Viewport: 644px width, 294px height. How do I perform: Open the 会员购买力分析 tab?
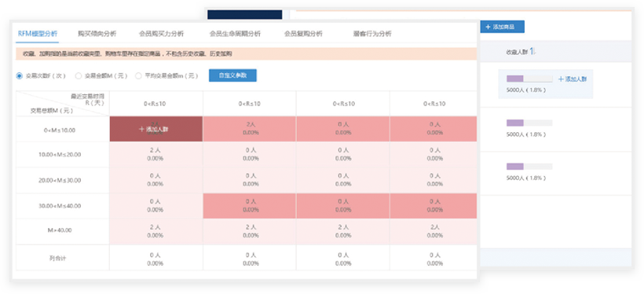(162, 34)
